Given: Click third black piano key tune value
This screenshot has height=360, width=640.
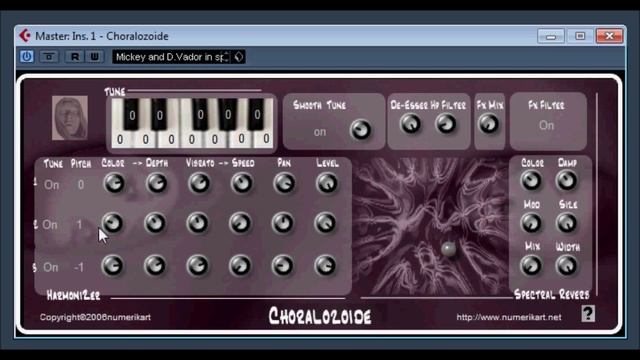Looking at the screenshot, I should [200, 115].
